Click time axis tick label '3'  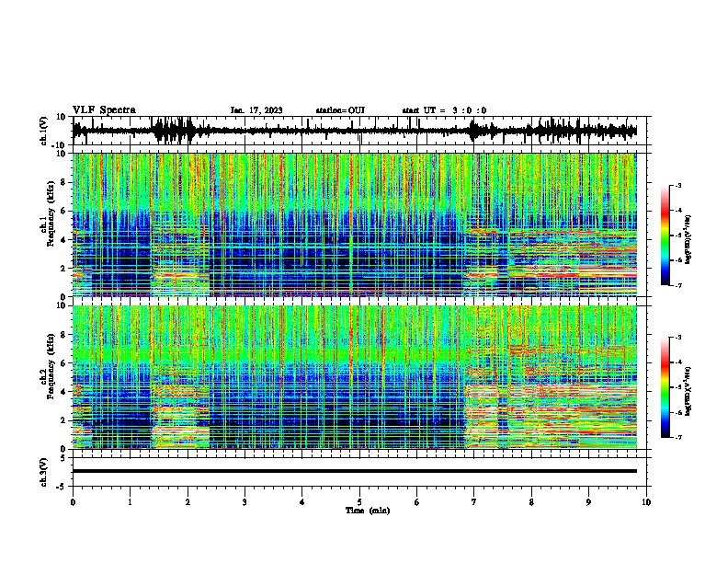coord(245,502)
